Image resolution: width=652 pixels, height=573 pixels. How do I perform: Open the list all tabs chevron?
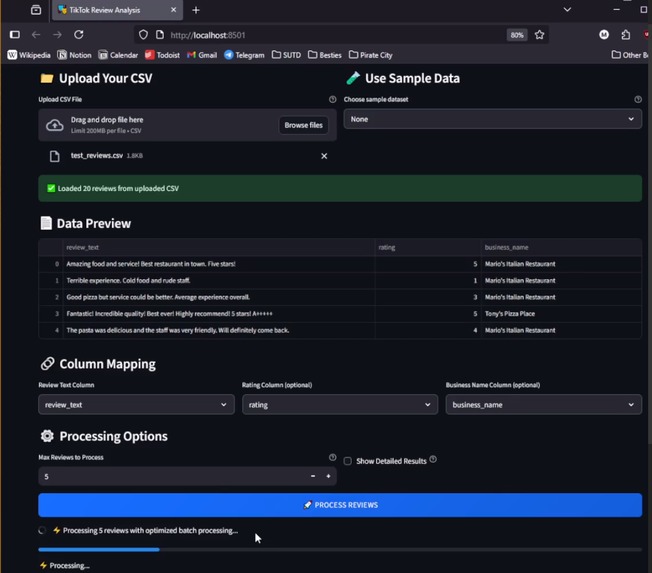click(567, 10)
